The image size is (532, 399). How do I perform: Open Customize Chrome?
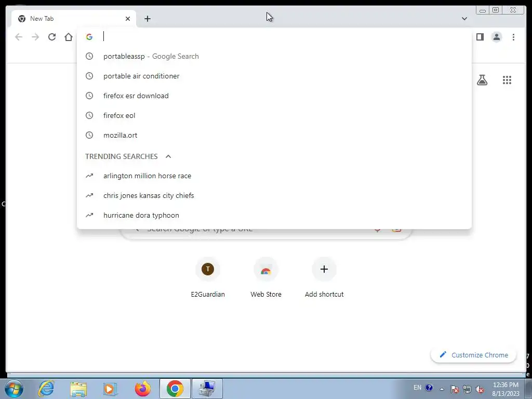[474, 355]
